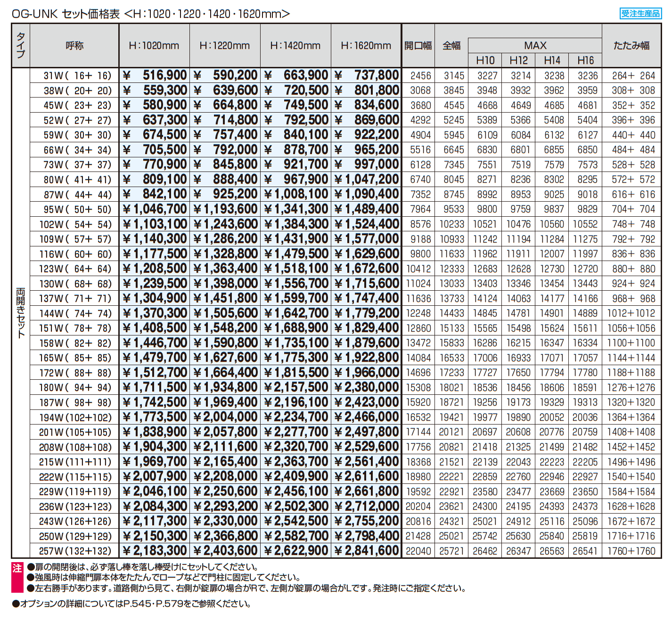Click the ¥516,900 price cell
Viewport: 672px width, 621px height.
coord(155,75)
